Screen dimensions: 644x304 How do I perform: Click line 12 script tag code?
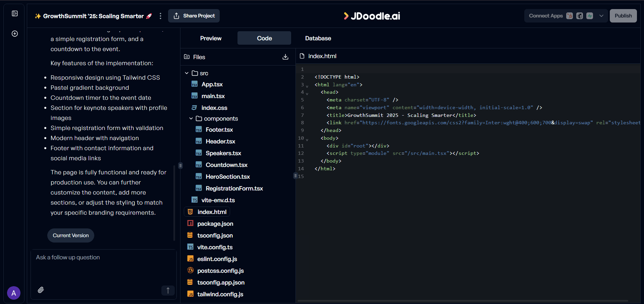point(403,153)
